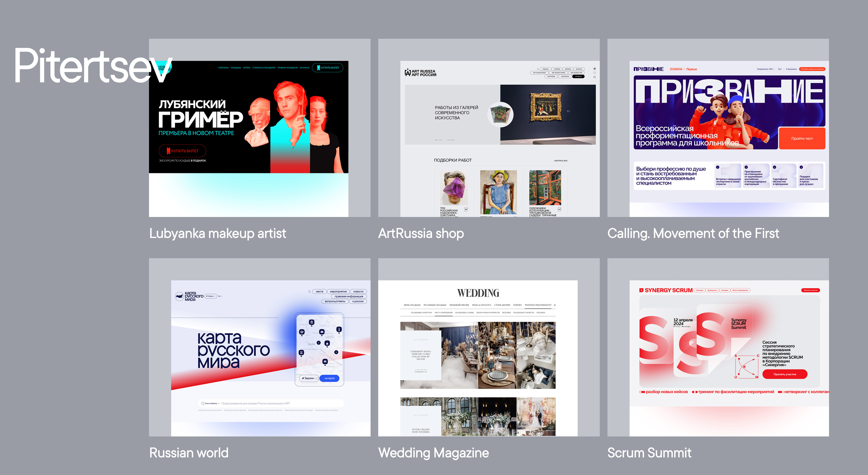Click the black ПРОДАТЬ button in ArtRussia
The height and width of the screenshot is (475, 868).
578,76
